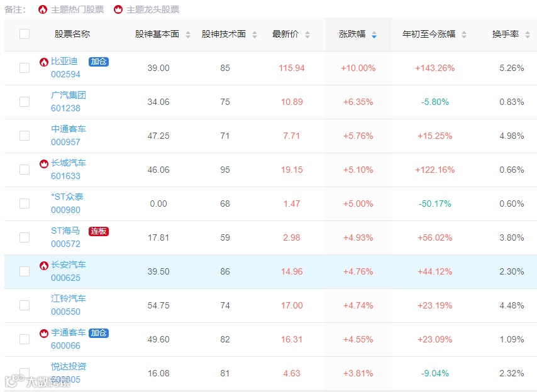This screenshot has width=537, height=392.
Task: Check the box for 广汽集团 row
Action: tap(25, 102)
